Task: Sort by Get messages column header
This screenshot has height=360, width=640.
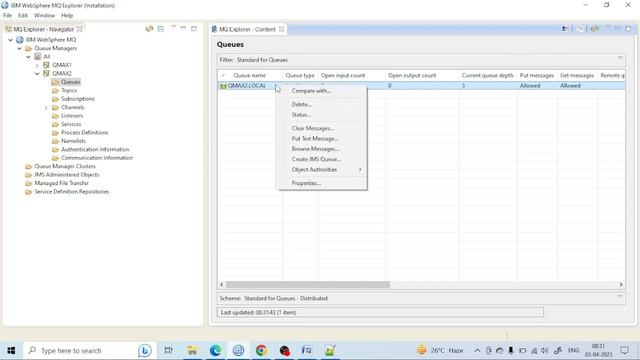Action: 577,76
